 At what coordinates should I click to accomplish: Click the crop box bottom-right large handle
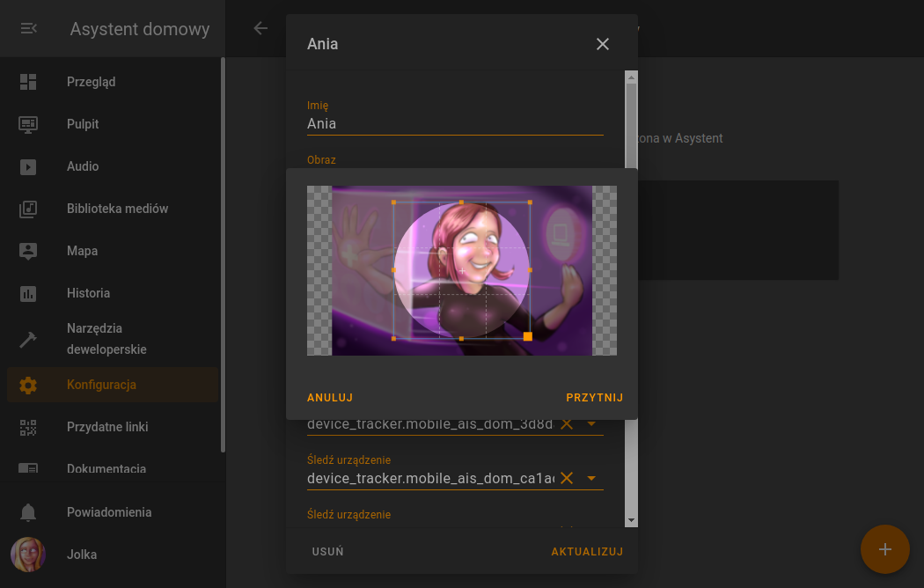[528, 336]
